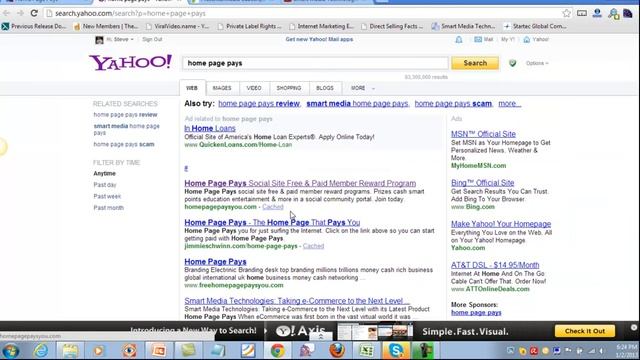Screen dimensions: 640x360
Task: Click the browser reload button
Action: 34,13
